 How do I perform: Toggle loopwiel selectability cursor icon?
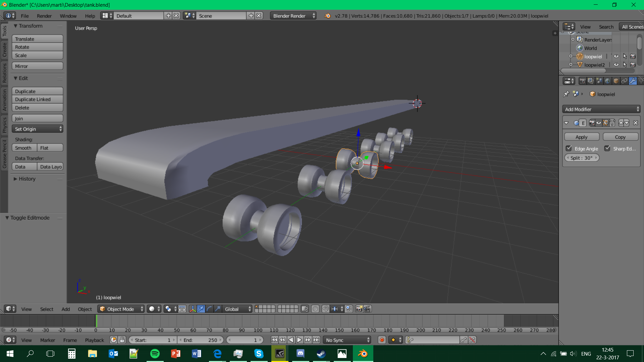[625, 56]
